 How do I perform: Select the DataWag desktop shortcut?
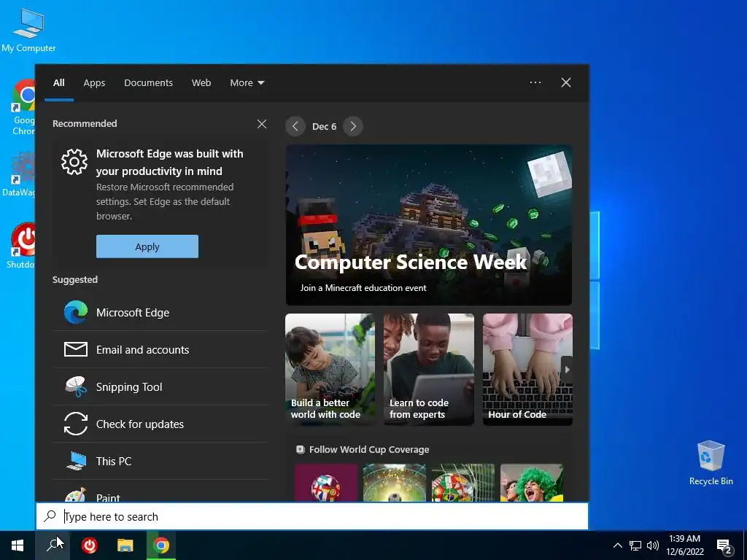[18, 174]
